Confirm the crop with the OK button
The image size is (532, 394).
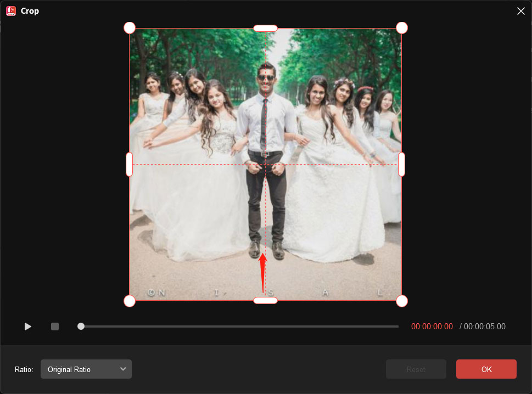point(486,369)
